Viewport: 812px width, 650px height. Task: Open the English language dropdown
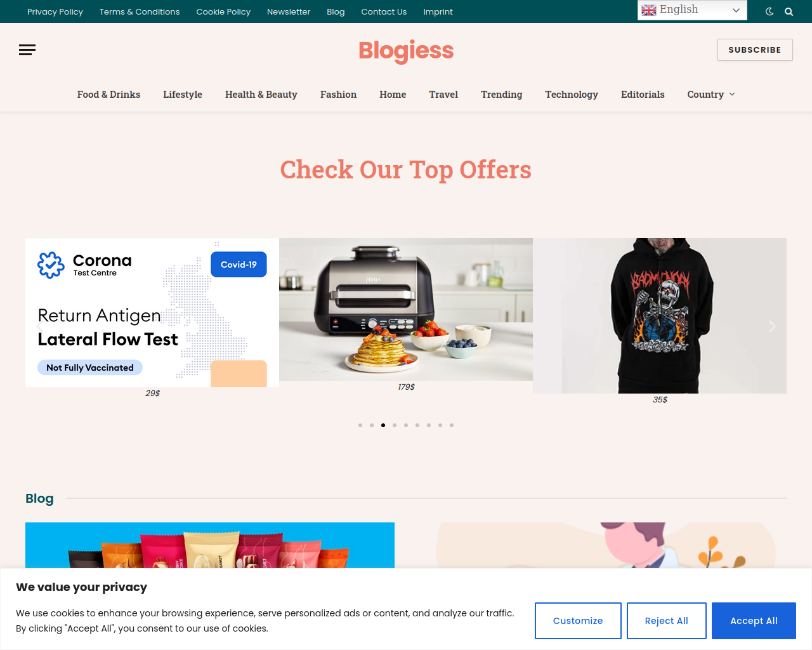692,10
